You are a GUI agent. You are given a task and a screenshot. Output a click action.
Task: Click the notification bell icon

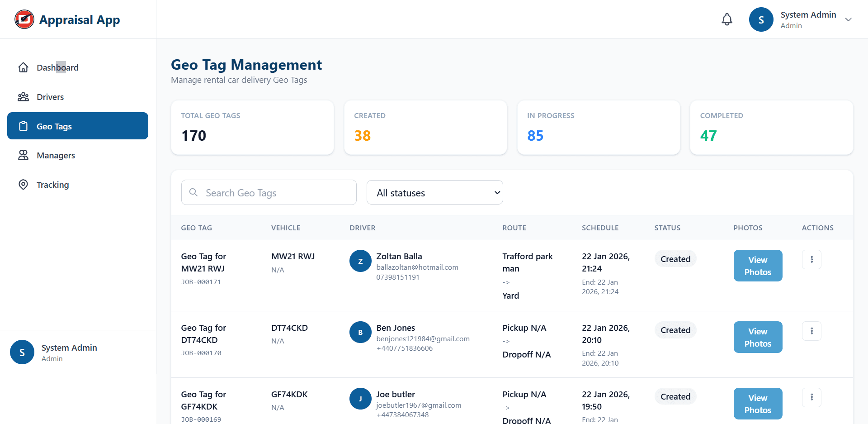(x=726, y=19)
